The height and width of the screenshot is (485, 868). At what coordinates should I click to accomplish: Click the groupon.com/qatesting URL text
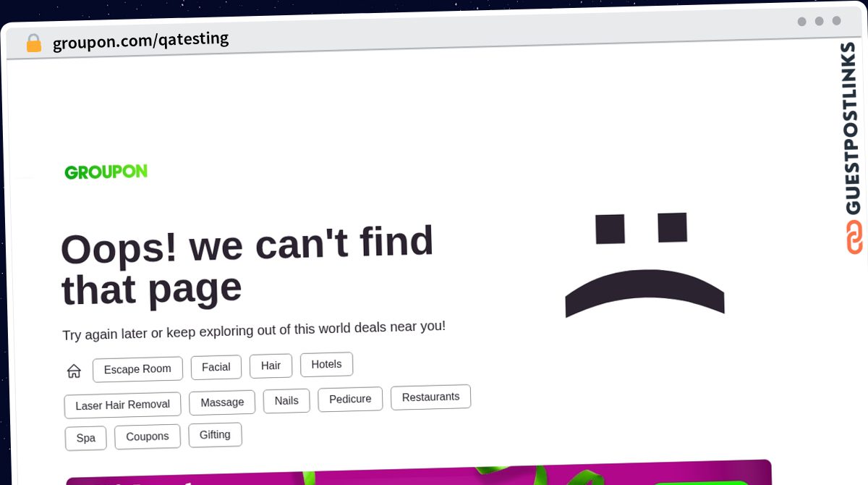click(x=140, y=41)
